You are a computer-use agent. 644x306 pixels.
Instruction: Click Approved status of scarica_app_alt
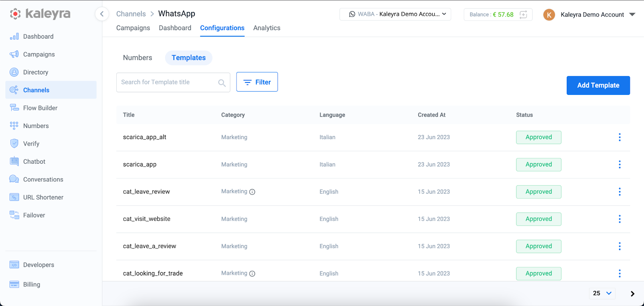(539, 137)
